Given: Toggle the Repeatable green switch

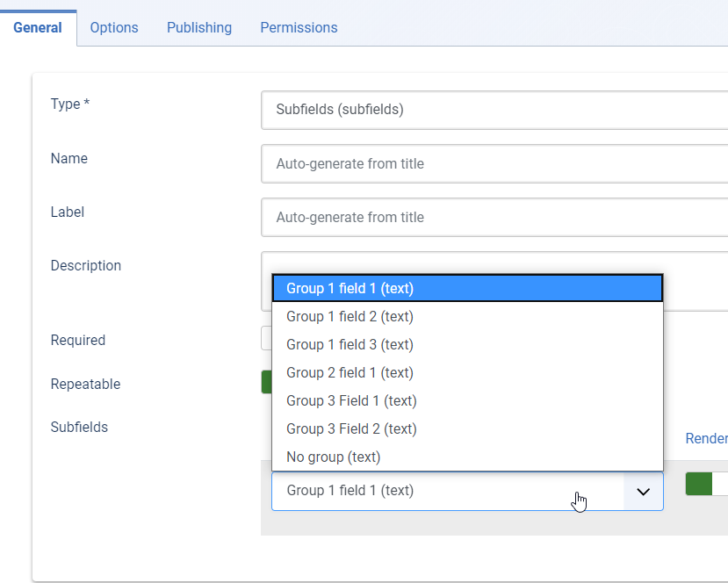Looking at the screenshot, I should tap(266, 382).
